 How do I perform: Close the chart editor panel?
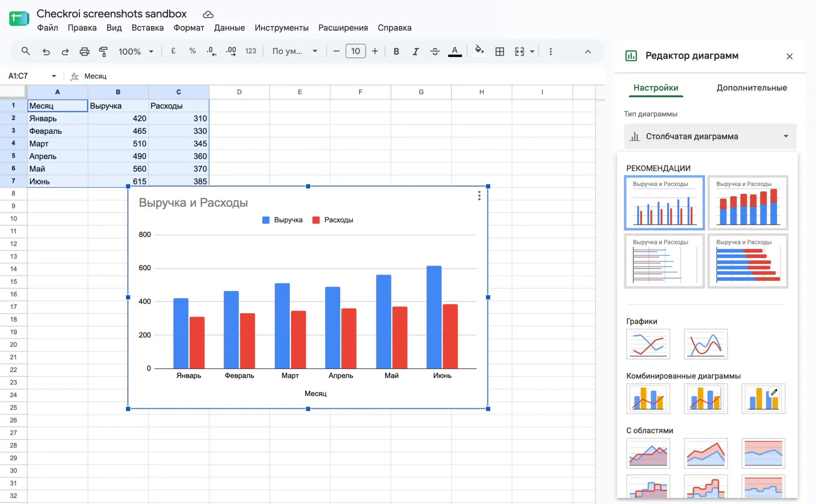click(x=789, y=56)
